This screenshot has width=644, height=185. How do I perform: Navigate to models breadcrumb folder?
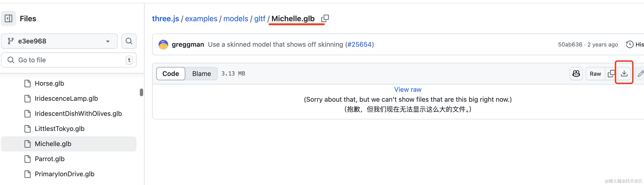pos(236,19)
